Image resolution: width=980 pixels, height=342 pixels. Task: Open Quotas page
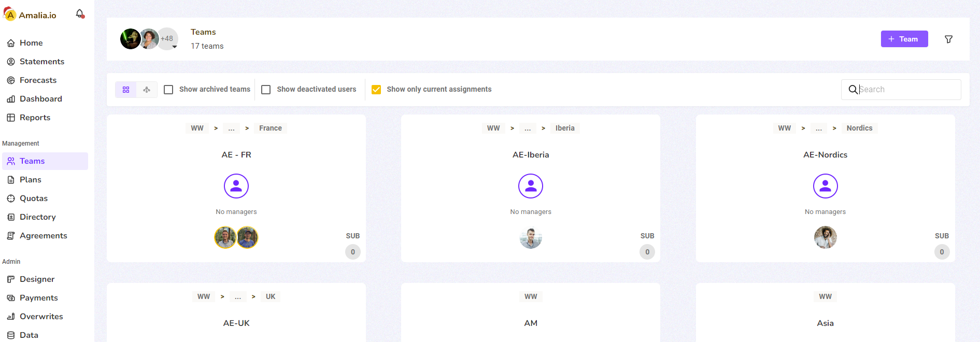tap(45, 198)
